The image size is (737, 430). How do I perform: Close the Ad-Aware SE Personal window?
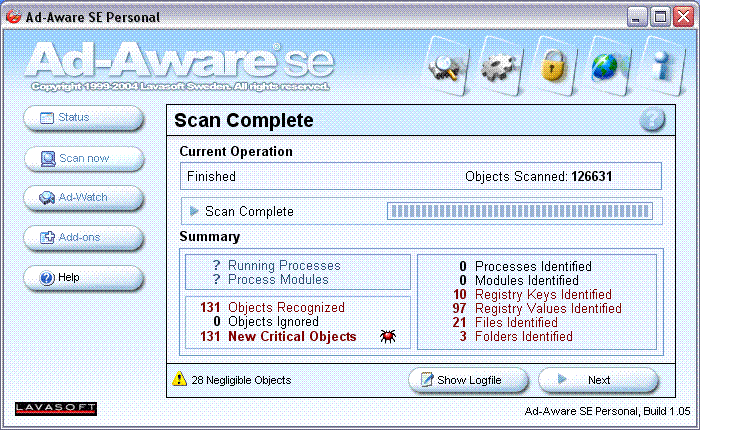pos(683,17)
